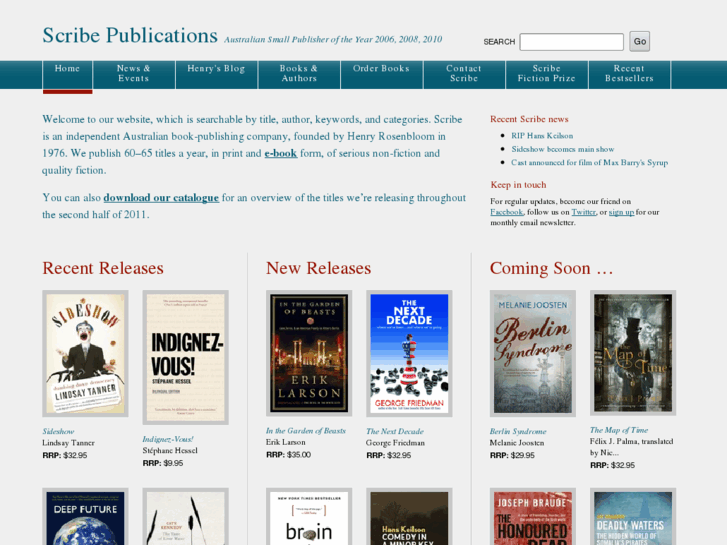This screenshot has height=545, width=727.
Task: Open the Cate Kennedy book cover
Action: coord(185,517)
